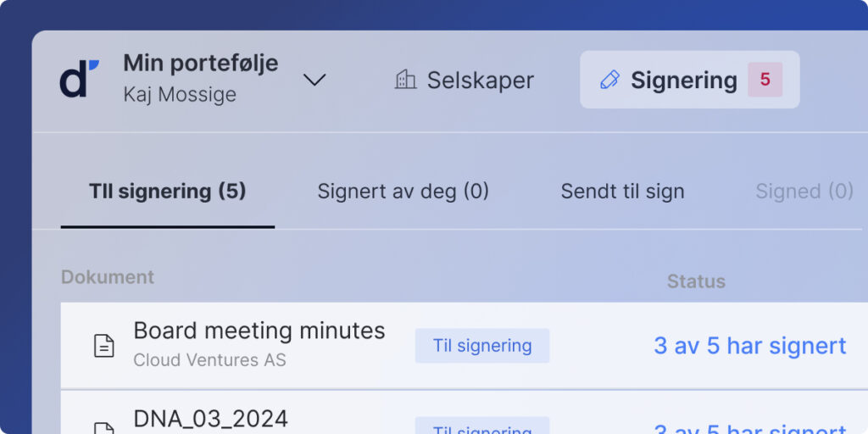
Task: Switch to the Signert av deg (0) tab
Action: [x=403, y=192]
